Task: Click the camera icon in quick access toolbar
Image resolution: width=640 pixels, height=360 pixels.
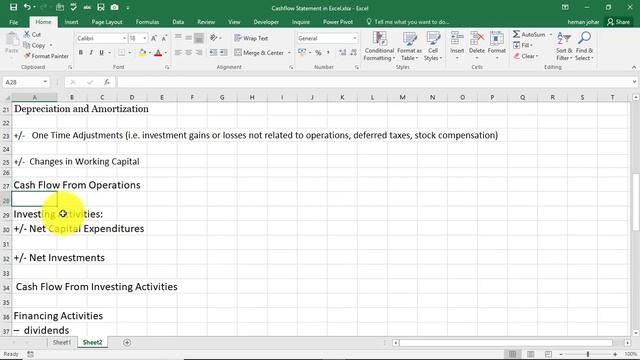Action: [x=114, y=7]
